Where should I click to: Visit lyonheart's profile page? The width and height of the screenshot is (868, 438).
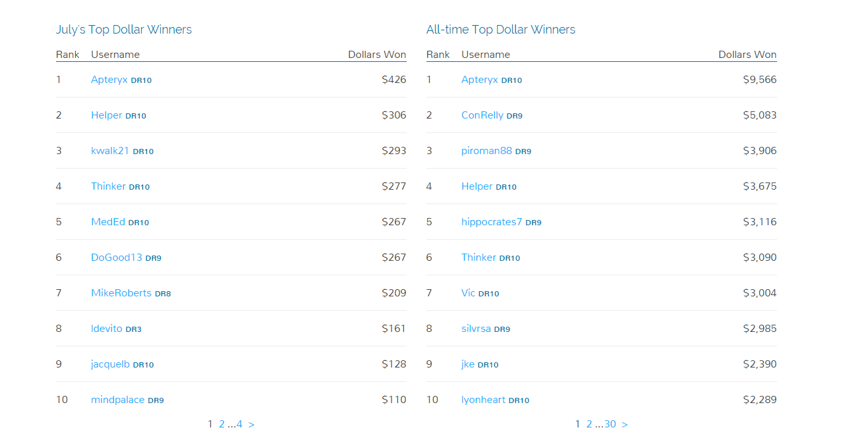tap(483, 400)
